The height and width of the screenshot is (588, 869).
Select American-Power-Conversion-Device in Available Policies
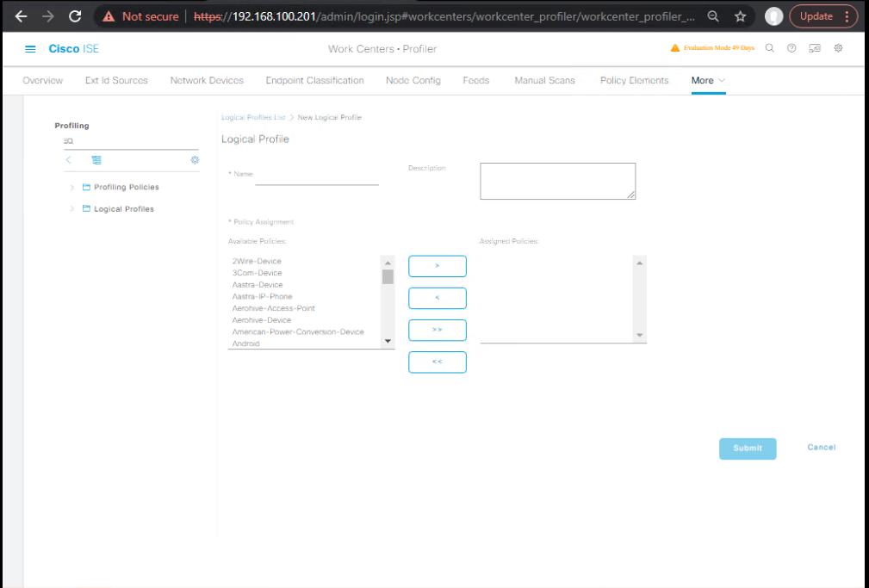click(298, 332)
